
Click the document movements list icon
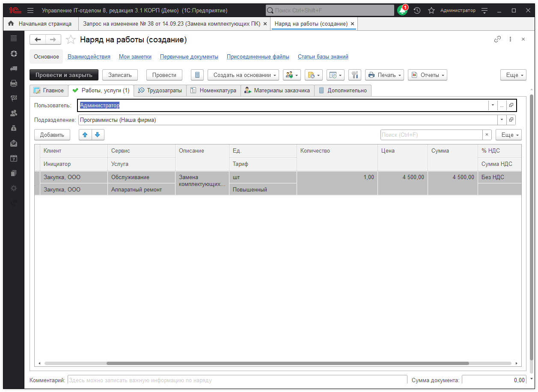pyautogui.click(x=197, y=75)
